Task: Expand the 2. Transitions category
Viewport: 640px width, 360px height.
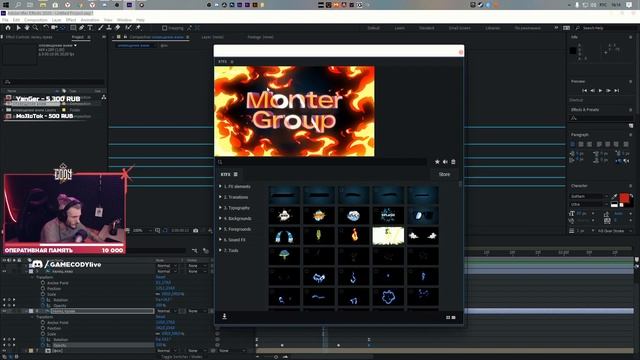Action: tap(220, 197)
